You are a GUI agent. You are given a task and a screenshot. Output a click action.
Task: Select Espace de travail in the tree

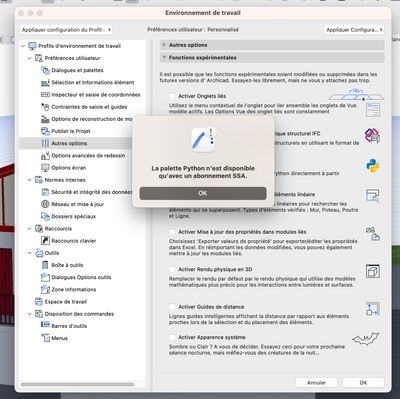(x=66, y=302)
